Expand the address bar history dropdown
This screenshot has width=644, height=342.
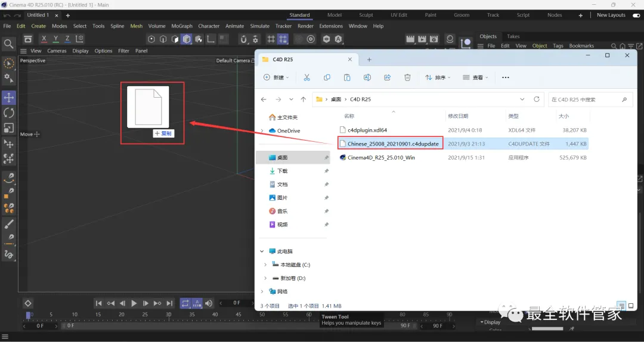(x=522, y=100)
